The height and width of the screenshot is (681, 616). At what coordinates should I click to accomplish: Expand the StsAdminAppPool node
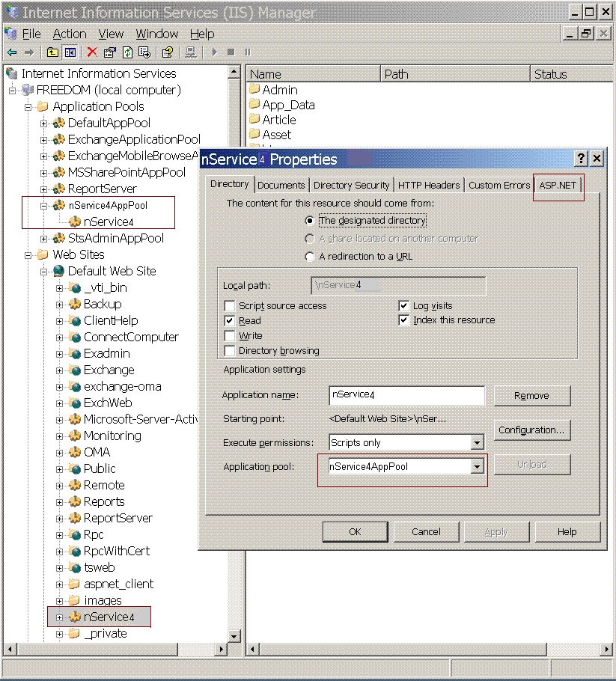(x=43, y=239)
